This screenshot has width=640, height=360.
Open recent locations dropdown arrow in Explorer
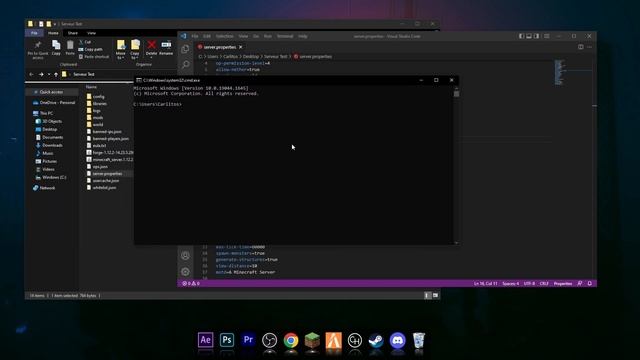49,74
